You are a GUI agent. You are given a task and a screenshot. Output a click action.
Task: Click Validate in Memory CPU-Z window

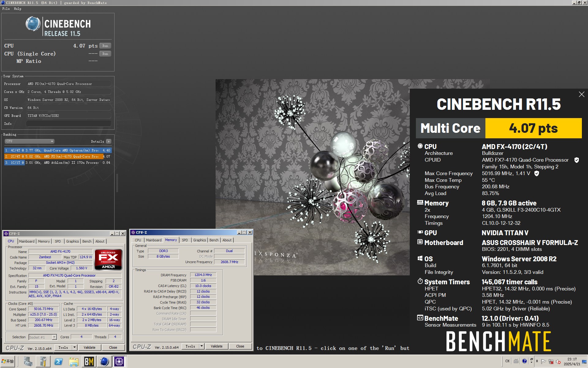217,346
